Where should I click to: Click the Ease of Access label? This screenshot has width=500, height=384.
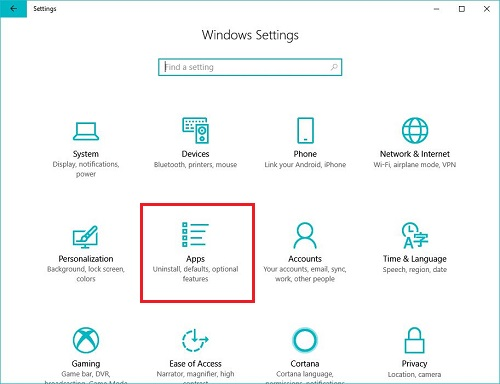195,364
